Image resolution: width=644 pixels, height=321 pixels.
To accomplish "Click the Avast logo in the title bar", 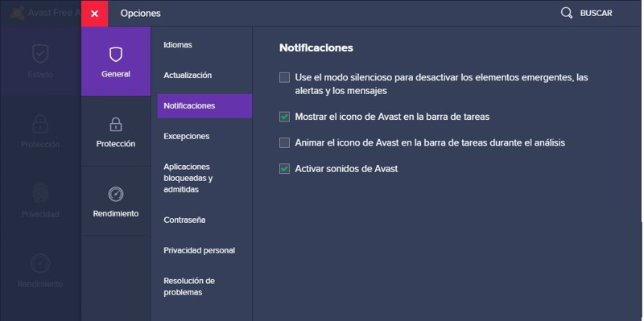I will coord(17,13).
